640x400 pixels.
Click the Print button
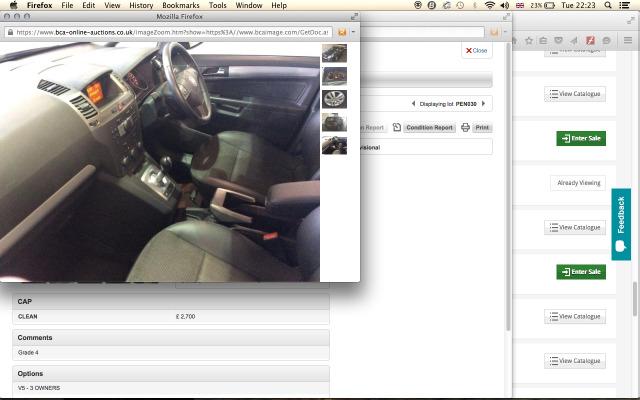coord(482,127)
